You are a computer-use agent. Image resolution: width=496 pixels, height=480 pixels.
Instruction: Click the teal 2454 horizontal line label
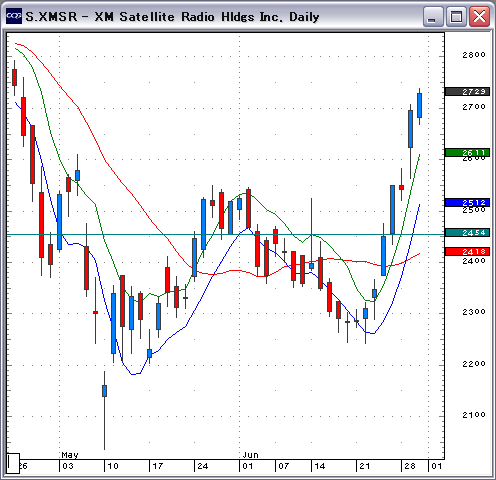coord(467,233)
